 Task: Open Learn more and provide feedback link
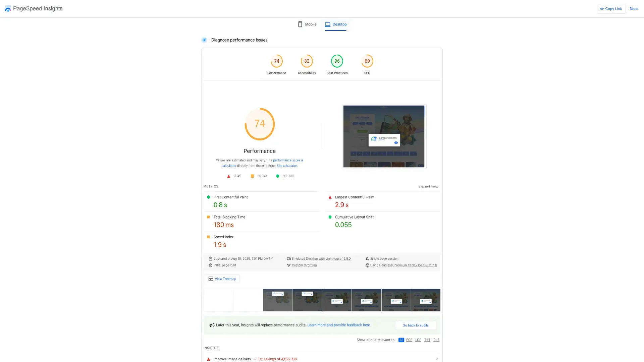point(339,325)
